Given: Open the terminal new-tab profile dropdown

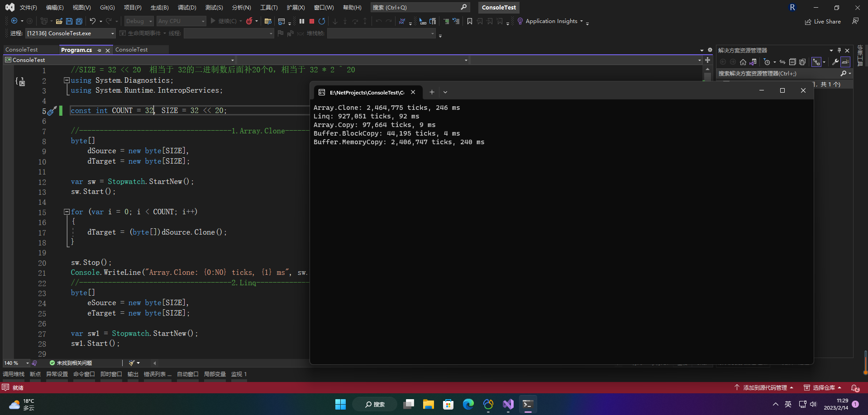Looking at the screenshot, I should tap(445, 92).
